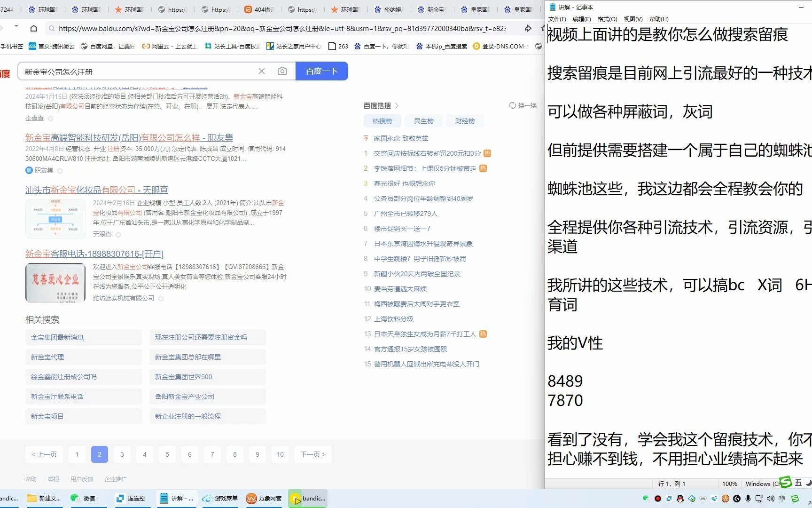The image size is (812, 508).
Task: Open dropdown arrow next to 企查查
Action: click(x=51, y=119)
